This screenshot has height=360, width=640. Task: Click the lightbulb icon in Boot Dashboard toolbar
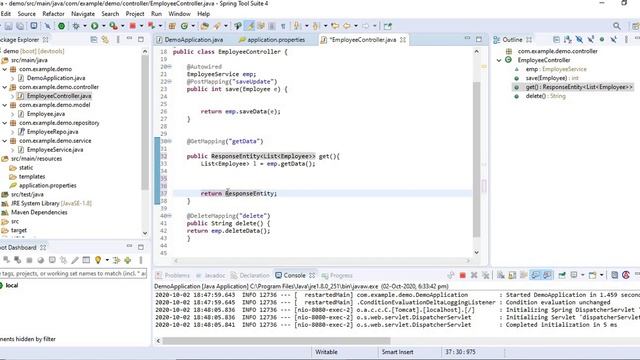[98, 260]
